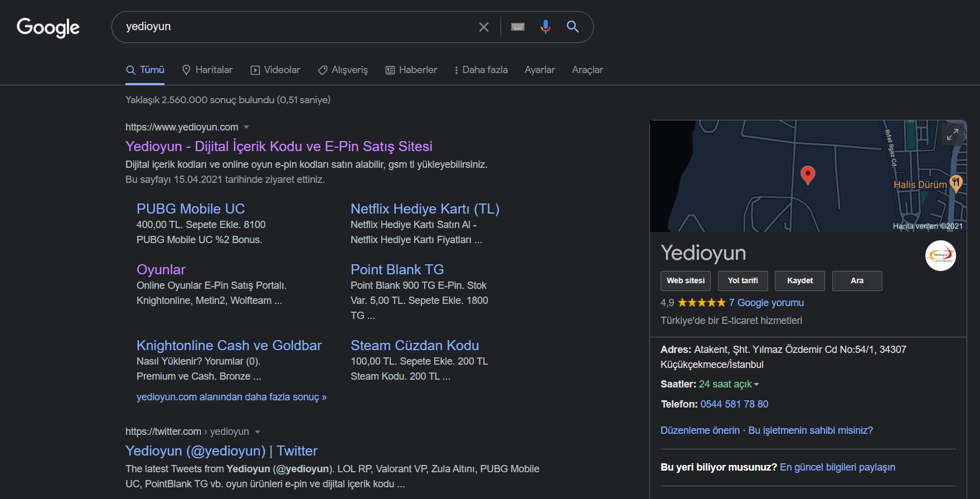Click Bu işletmenin sahibi misiniz link

811,430
